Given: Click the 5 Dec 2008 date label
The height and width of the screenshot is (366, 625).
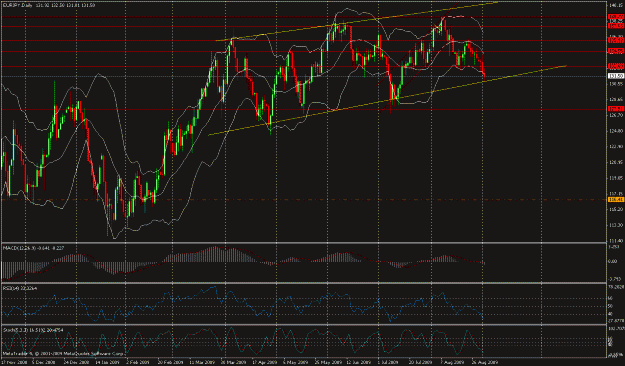Looking at the screenshot, I should click(44, 362).
